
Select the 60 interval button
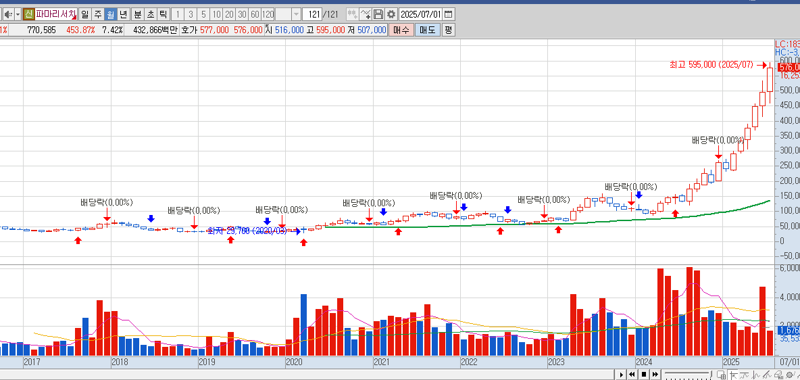[x=255, y=14]
